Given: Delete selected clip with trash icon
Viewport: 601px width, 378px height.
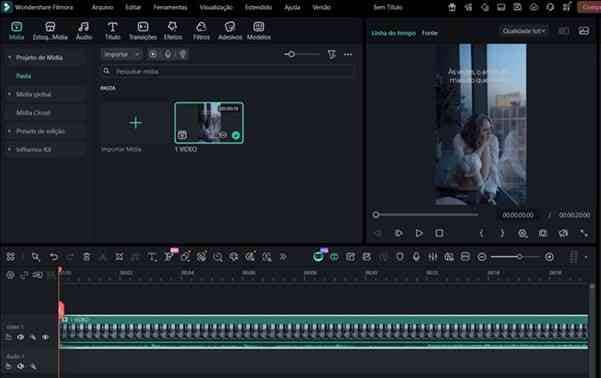Looking at the screenshot, I should [x=87, y=257].
